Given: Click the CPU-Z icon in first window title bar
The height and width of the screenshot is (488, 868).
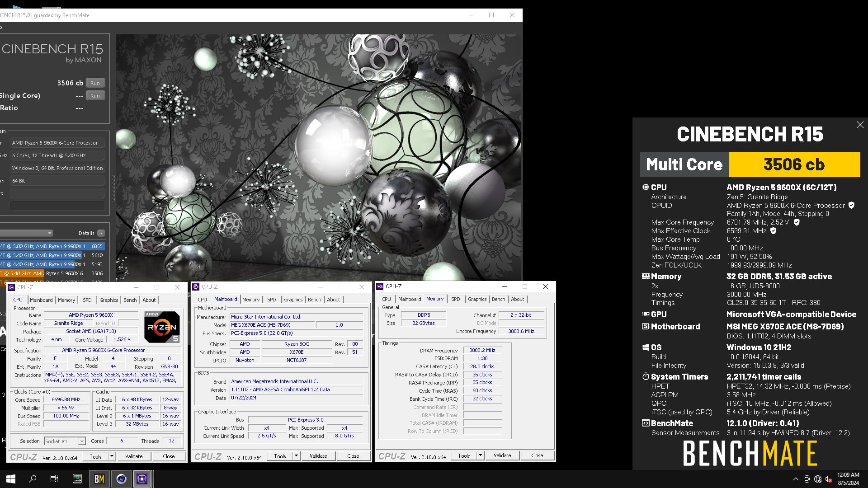Looking at the screenshot, I should [x=12, y=287].
